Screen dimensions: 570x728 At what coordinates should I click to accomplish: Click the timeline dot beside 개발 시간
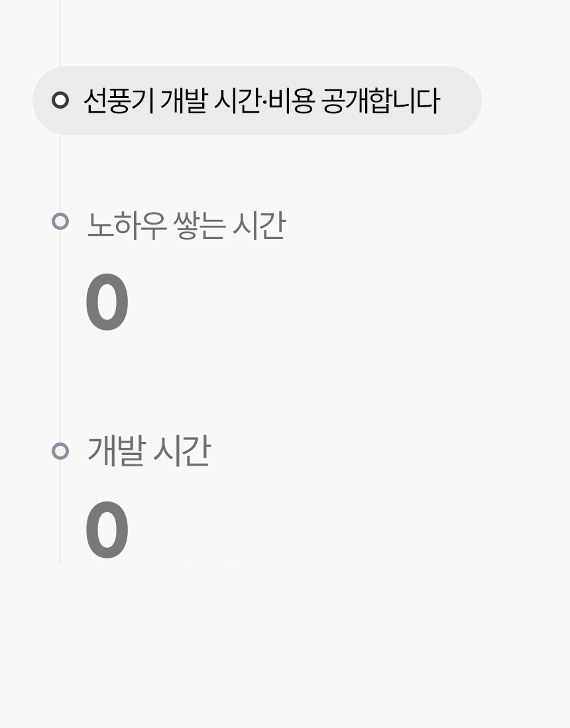coord(60,451)
